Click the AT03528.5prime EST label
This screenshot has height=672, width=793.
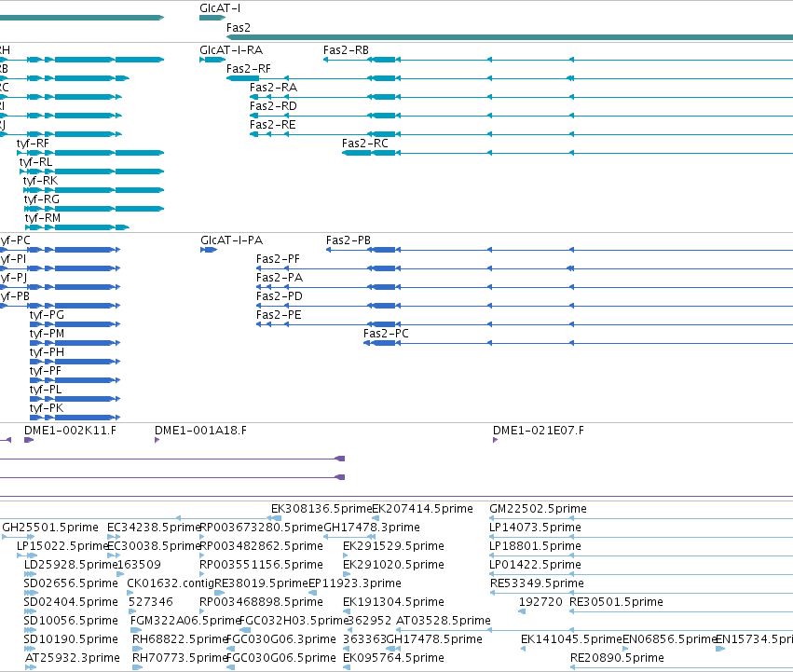coord(444,621)
